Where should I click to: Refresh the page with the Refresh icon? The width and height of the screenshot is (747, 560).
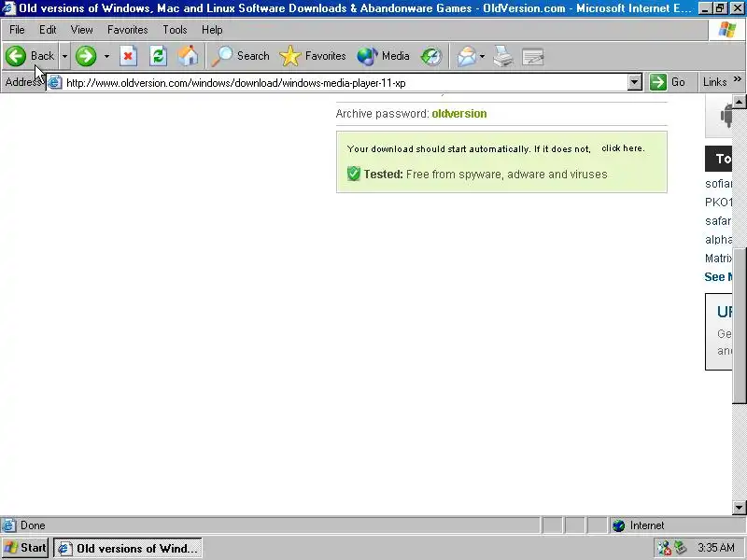click(x=158, y=56)
